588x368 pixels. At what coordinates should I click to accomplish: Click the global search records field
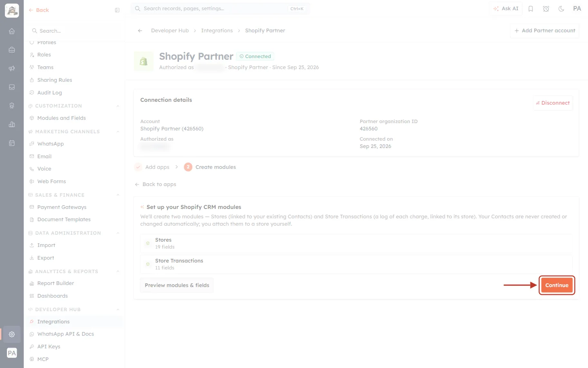[x=220, y=9]
